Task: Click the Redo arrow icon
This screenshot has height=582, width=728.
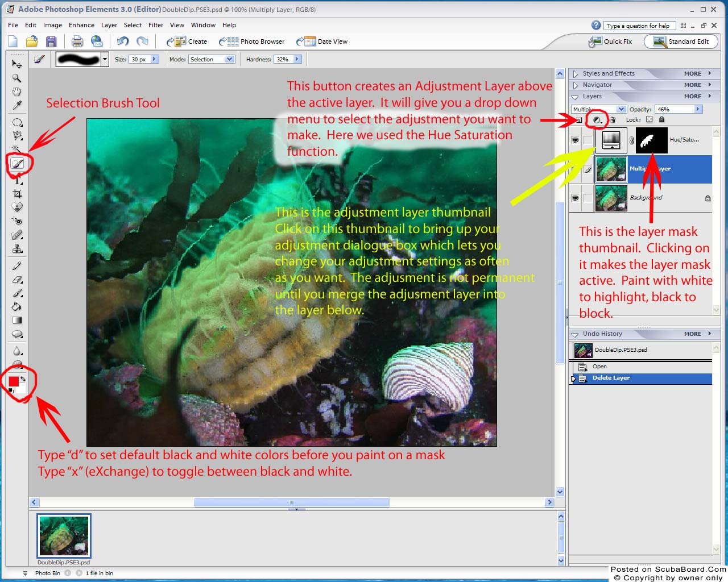Action: [142, 41]
